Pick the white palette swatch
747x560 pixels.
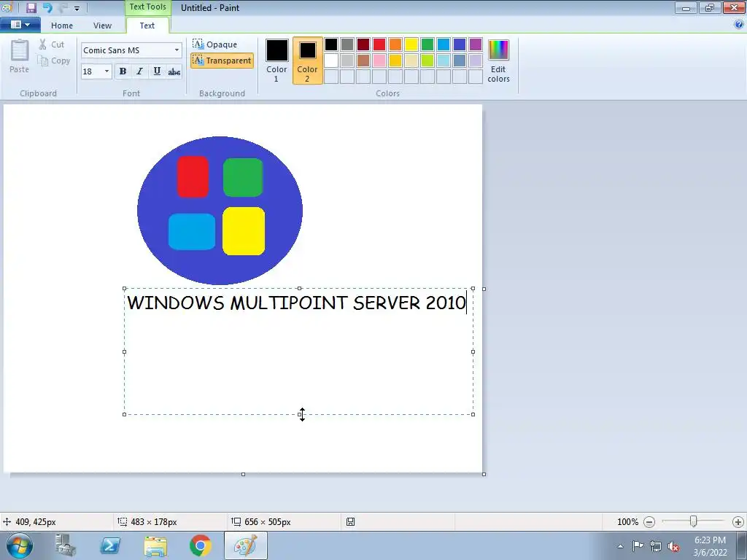click(x=331, y=61)
